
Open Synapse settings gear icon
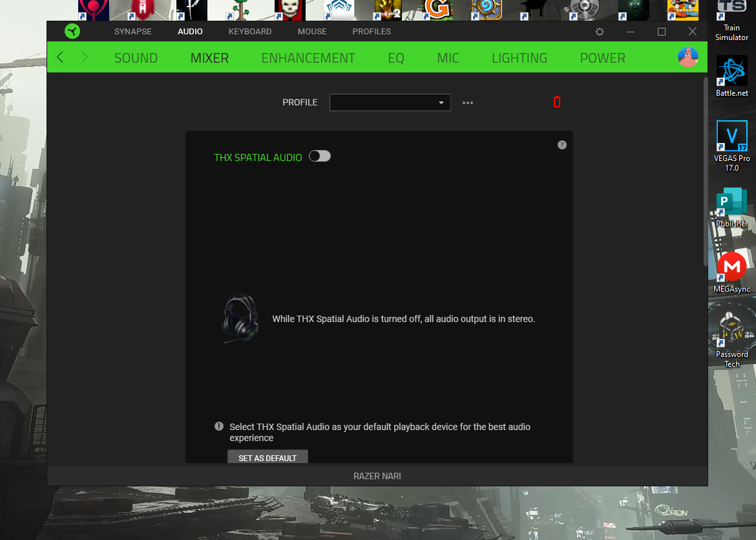click(x=599, y=32)
